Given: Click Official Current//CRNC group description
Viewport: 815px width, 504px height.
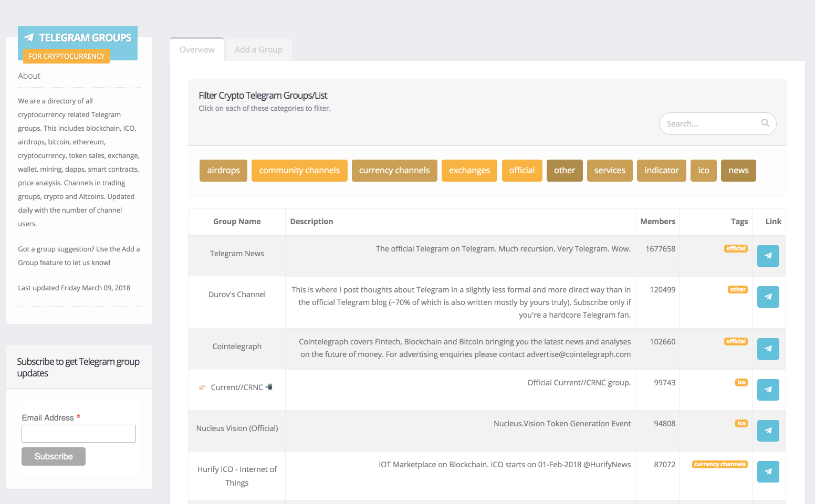Looking at the screenshot, I should [579, 383].
